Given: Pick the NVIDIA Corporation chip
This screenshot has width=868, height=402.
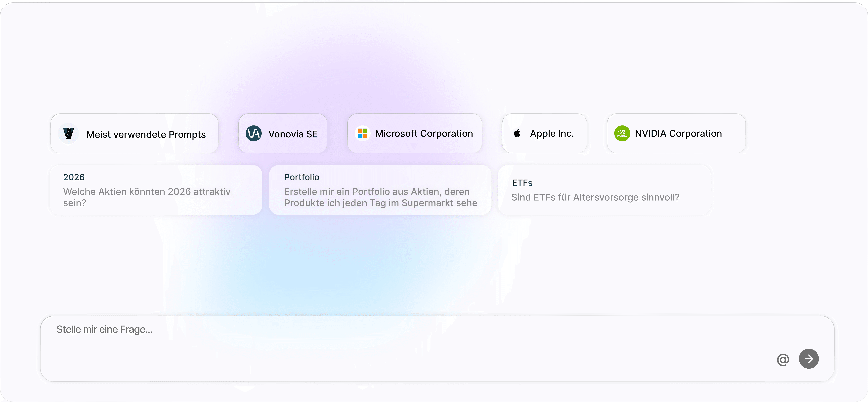Looking at the screenshot, I should pyautogui.click(x=678, y=134).
